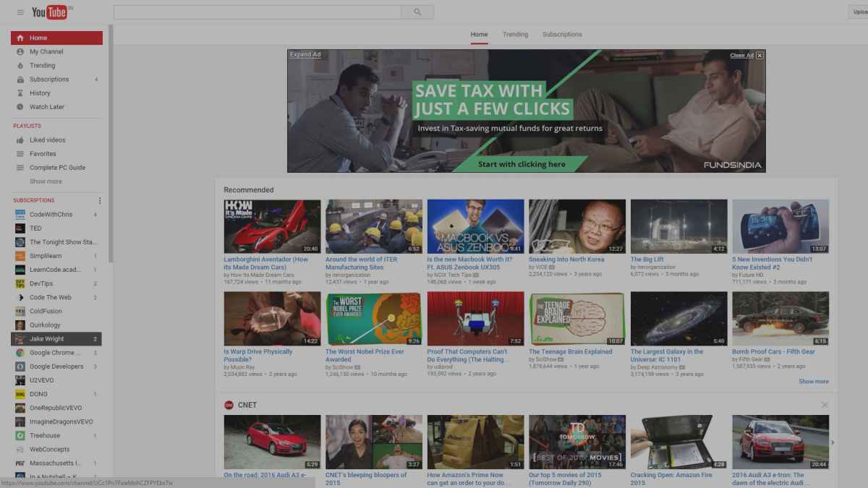Click "Start with clicking here" in the ad
The width and height of the screenshot is (868, 488).
(522, 164)
